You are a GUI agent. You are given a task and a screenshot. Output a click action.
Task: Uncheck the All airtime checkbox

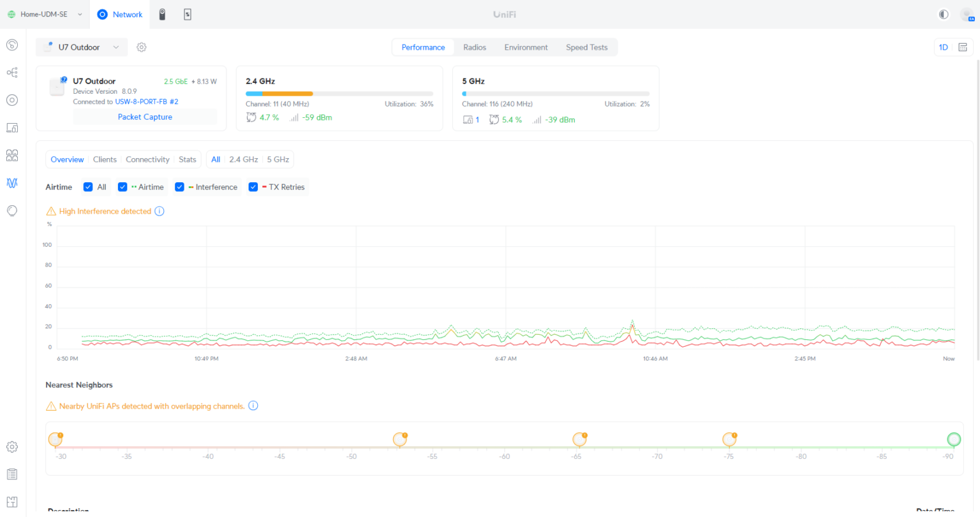coord(88,187)
